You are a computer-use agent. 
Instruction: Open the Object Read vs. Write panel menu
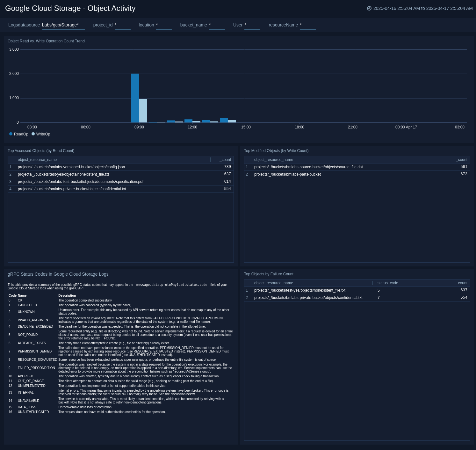point(46,41)
